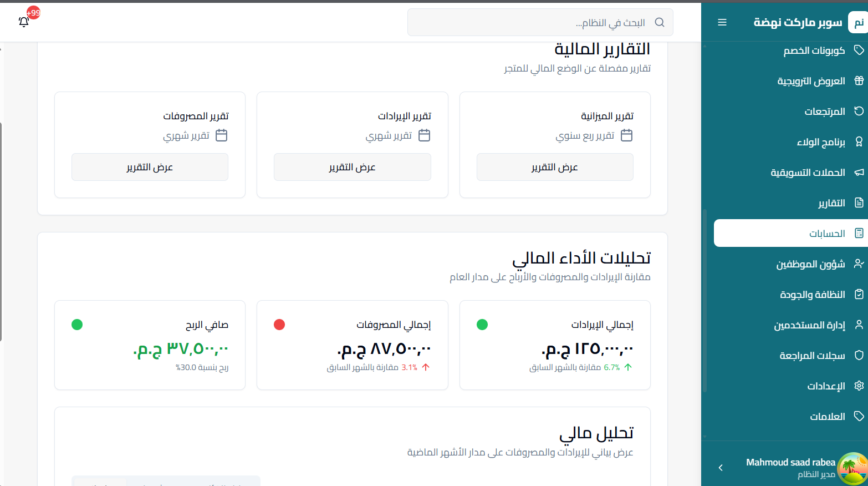Open the شؤون الموظفين menu item
This screenshot has width=868, height=486.
pyautogui.click(x=790, y=264)
